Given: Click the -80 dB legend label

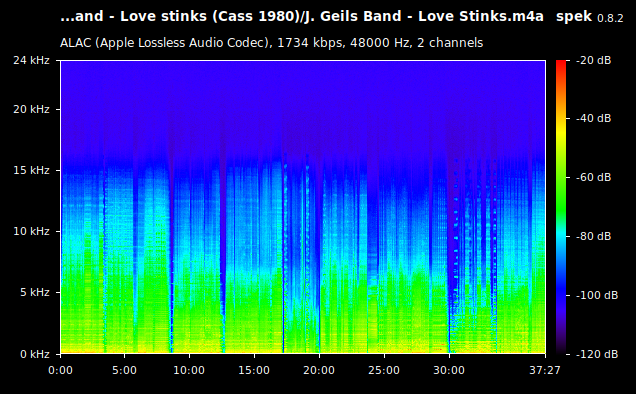Looking at the screenshot, I should pos(593,236).
